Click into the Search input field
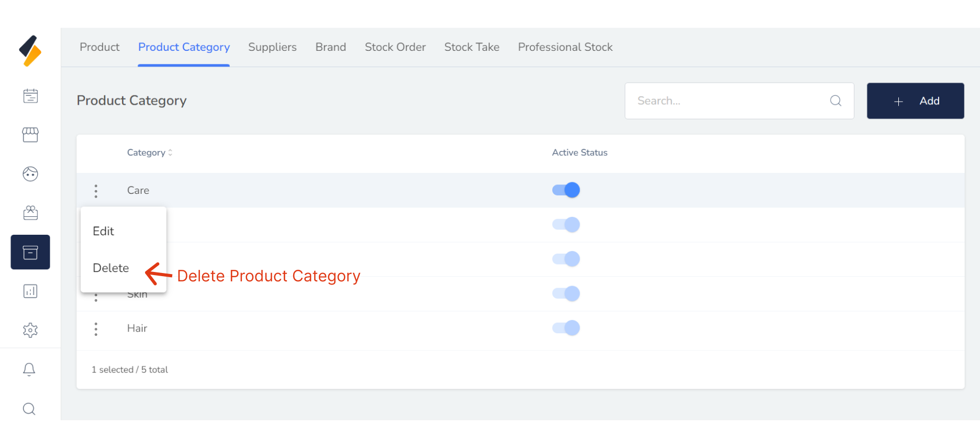The image size is (980, 448). [728, 101]
